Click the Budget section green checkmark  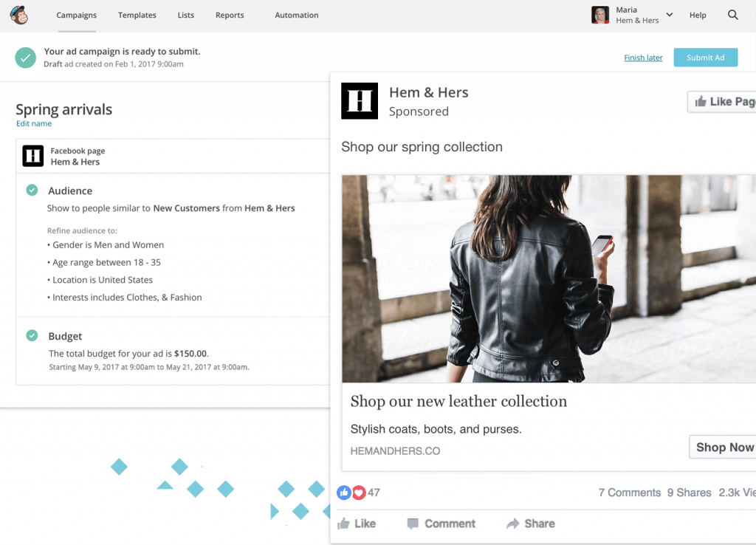tap(32, 335)
